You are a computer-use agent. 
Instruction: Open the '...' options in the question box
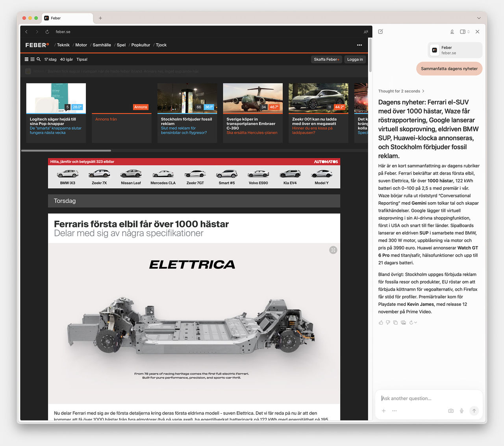click(394, 411)
